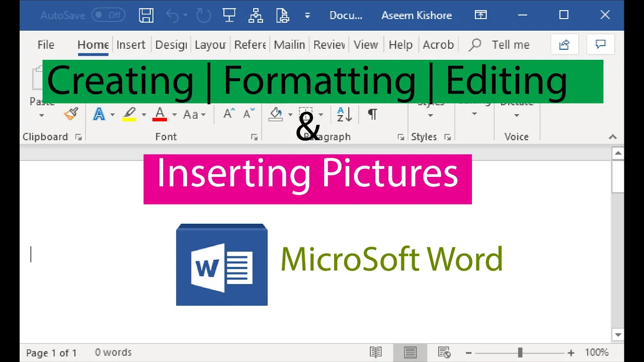Click the print preview document icon in title bar
The width and height of the screenshot is (644, 362).
[x=282, y=15]
